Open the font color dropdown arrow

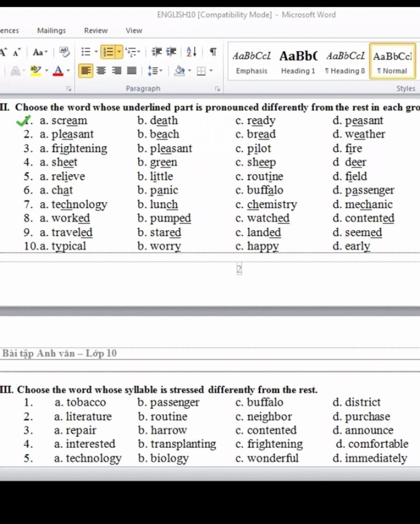pos(68,71)
